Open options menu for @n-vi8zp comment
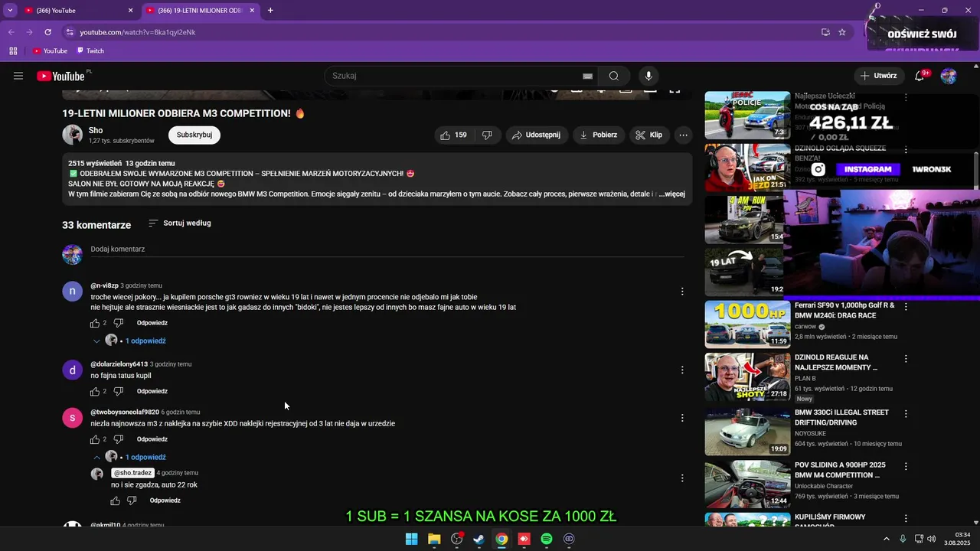980x551 pixels. point(682,291)
